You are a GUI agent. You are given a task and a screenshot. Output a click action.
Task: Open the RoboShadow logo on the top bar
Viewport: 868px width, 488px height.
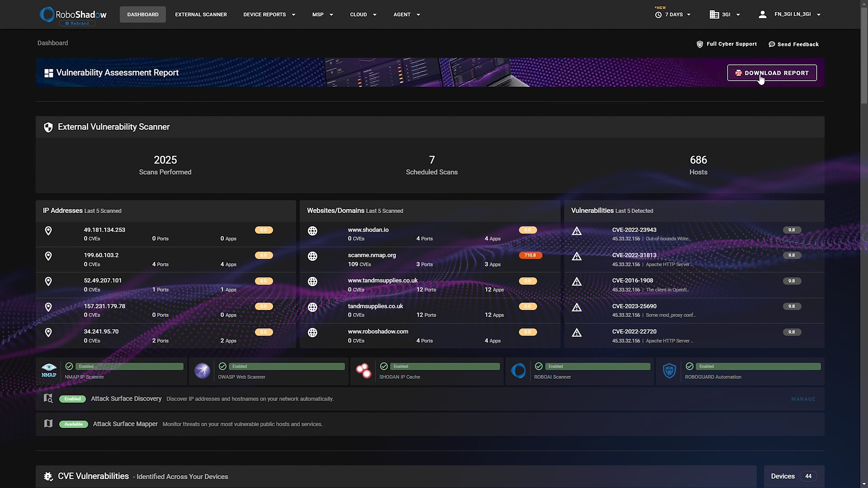click(73, 14)
